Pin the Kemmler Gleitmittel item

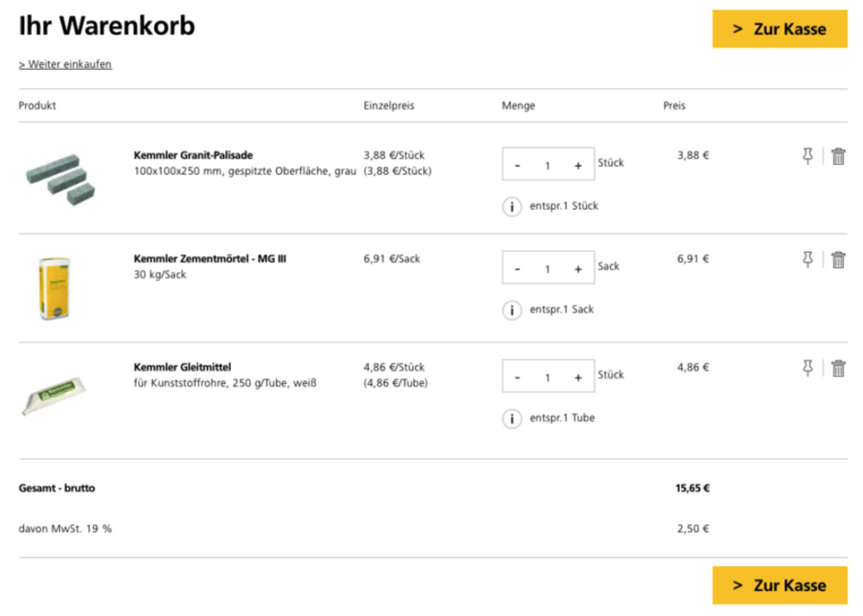(x=808, y=368)
